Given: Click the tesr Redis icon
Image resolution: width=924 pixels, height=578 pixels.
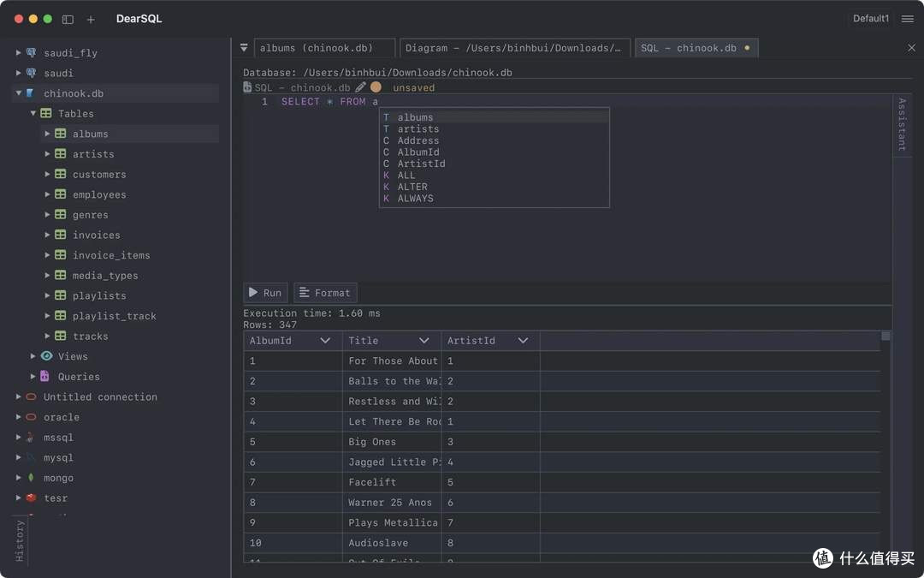Looking at the screenshot, I should coord(32,498).
